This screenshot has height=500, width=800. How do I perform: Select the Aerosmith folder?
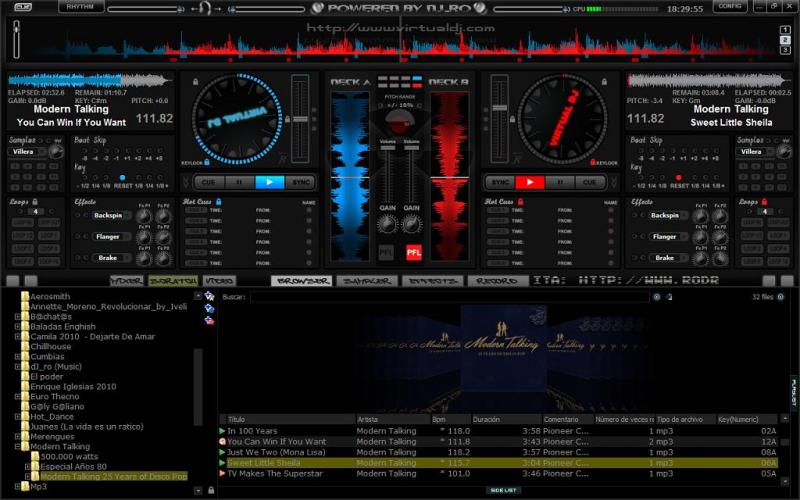click(x=50, y=296)
